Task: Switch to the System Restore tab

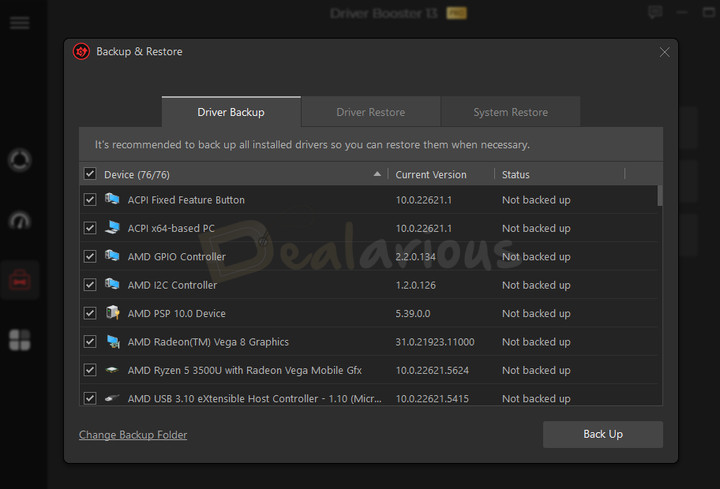Action: pos(510,112)
